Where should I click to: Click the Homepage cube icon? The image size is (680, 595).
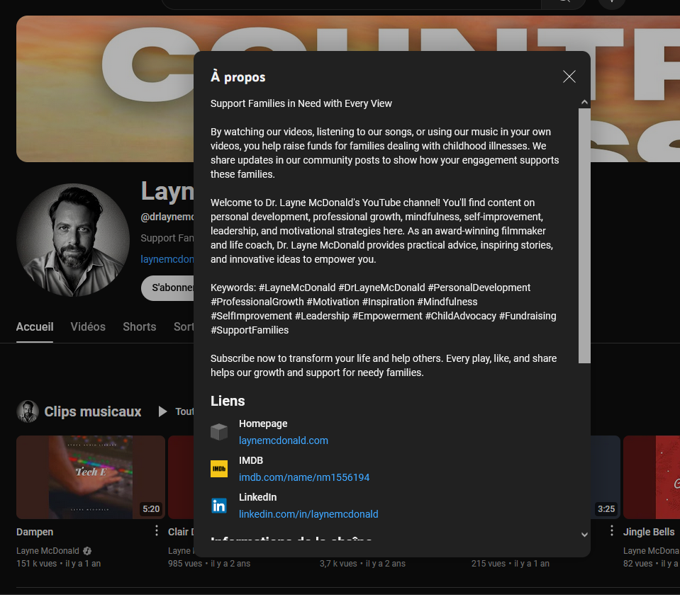[x=219, y=432]
